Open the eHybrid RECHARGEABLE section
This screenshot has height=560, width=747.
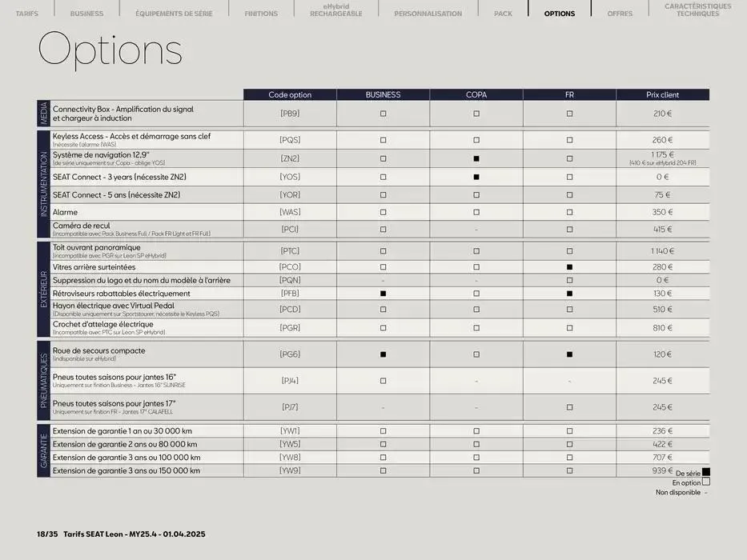point(335,10)
